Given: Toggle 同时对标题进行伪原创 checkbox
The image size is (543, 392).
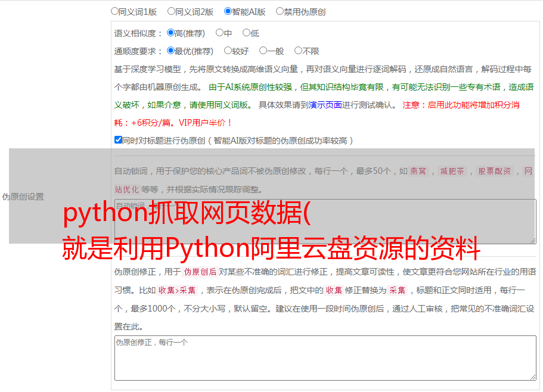Looking at the screenshot, I should coord(118,140).
